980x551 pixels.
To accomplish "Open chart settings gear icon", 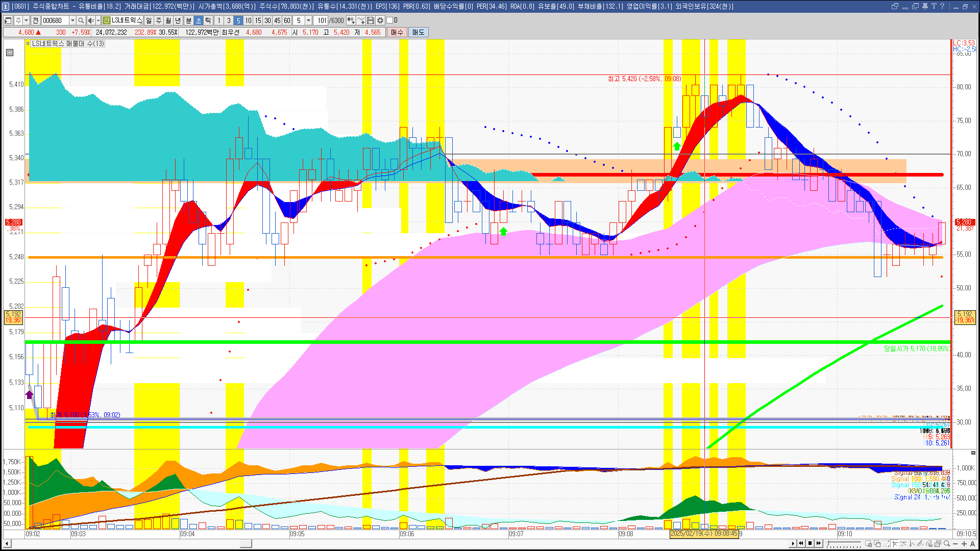I will point(380,20).
